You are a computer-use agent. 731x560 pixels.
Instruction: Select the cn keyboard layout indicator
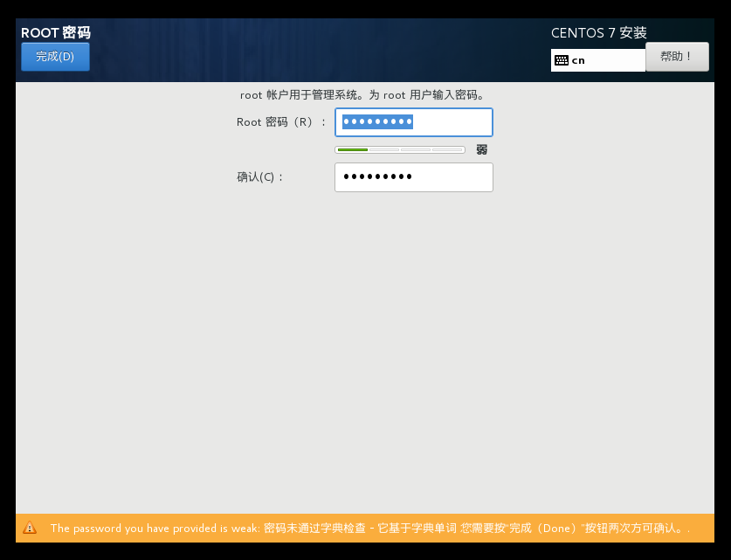598,60
